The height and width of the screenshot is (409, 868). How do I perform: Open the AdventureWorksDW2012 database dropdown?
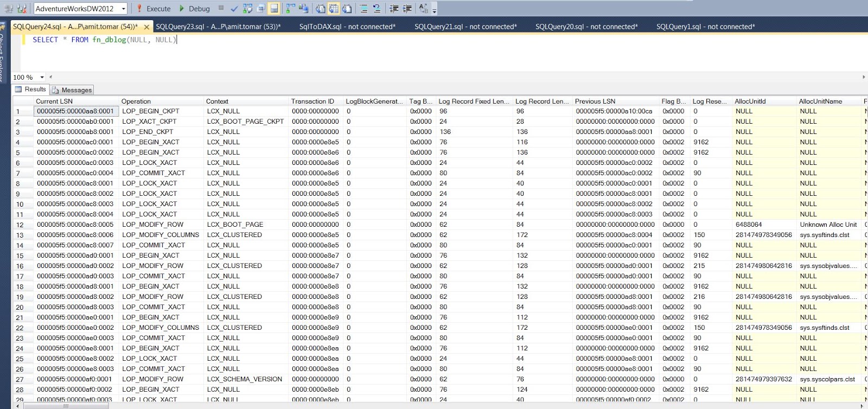pos(124,8)
